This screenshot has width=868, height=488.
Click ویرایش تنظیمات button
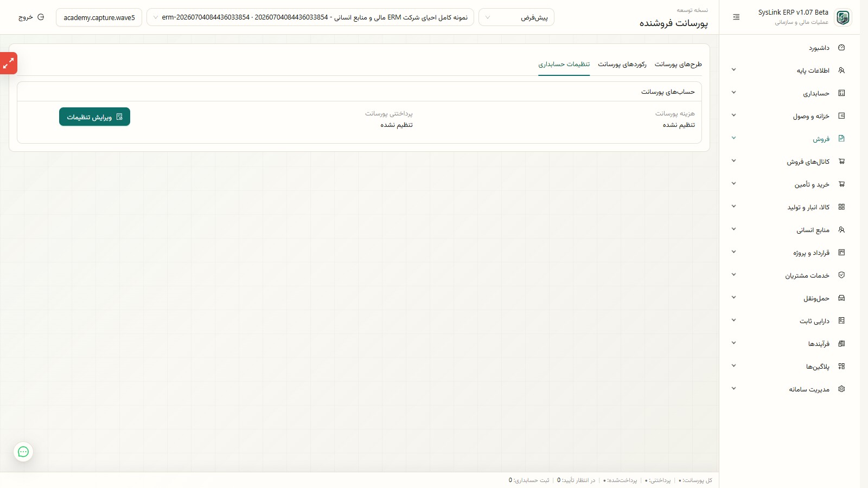[94, 117]
